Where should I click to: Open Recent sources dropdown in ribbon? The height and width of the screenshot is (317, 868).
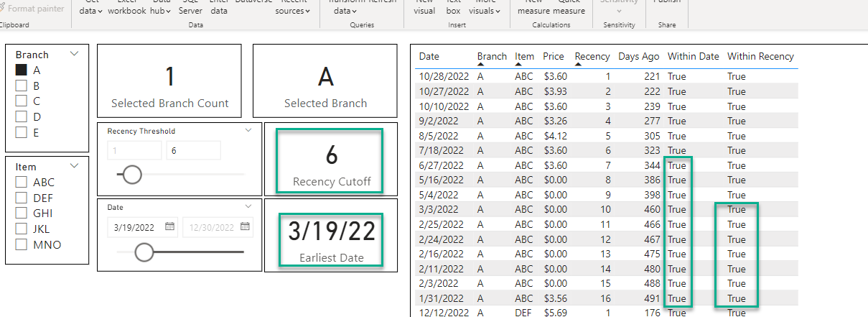point(308,12)
